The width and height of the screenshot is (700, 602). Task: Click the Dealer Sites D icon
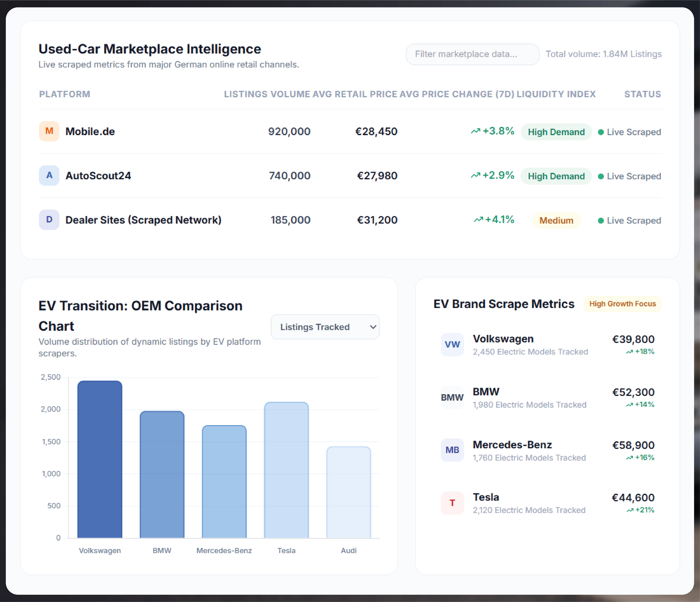[x=49, y=220]
